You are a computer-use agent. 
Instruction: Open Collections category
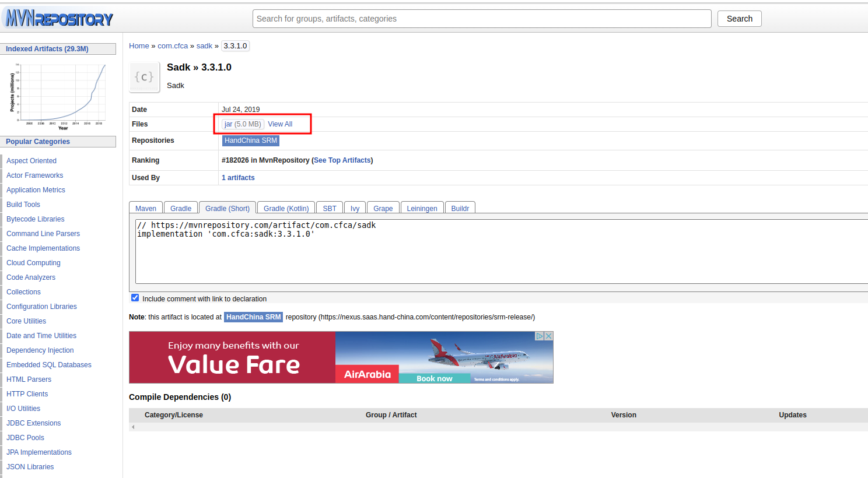tap(23, 292)
